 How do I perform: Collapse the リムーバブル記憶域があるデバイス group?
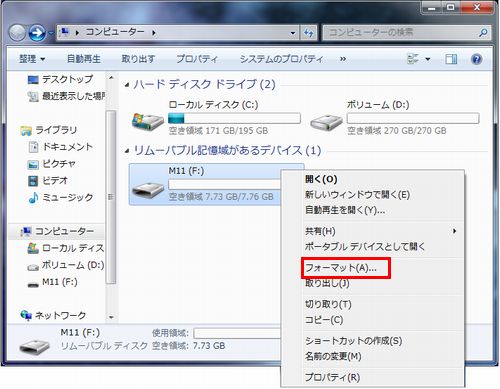click(127, 151)
